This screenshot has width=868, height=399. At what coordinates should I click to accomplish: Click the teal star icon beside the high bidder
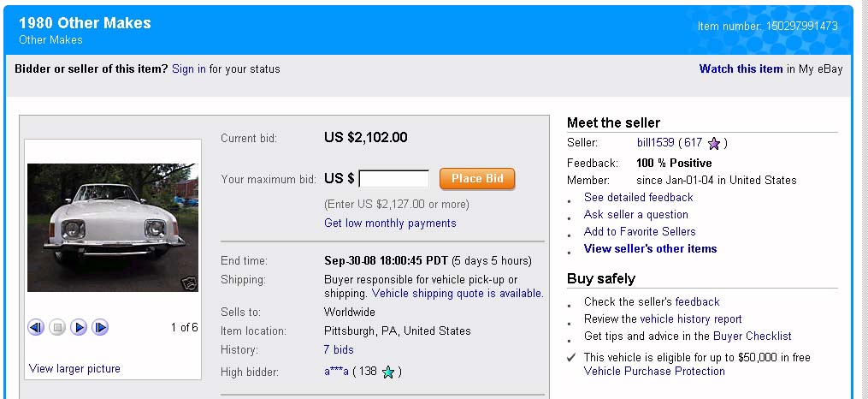tap(388, 372)
